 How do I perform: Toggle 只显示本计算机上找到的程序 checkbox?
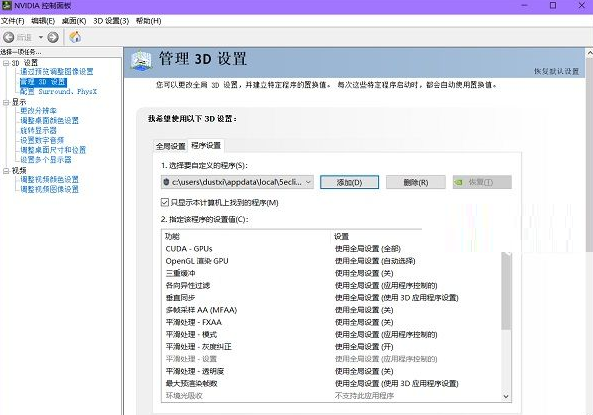click(x=165, y=202)
